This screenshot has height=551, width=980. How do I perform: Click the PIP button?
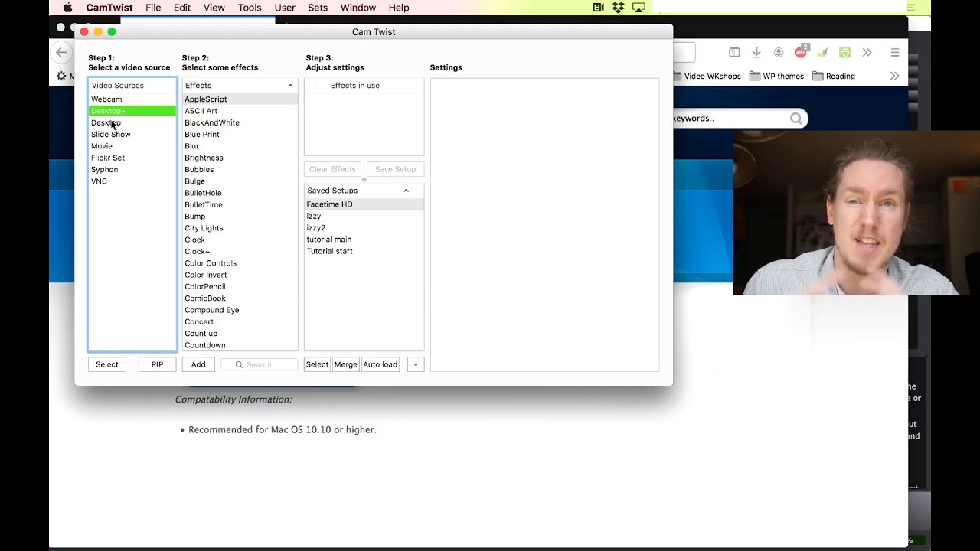point(157,364)
